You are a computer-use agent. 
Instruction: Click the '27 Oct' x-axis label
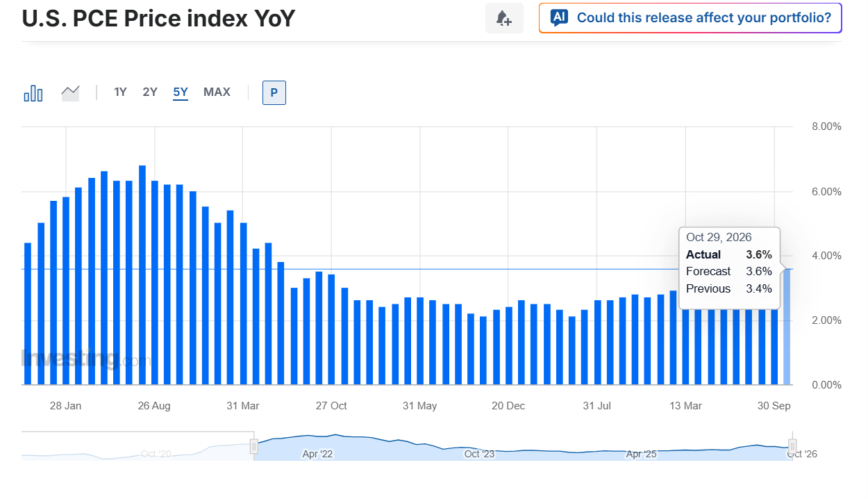[x=331, y=406]
